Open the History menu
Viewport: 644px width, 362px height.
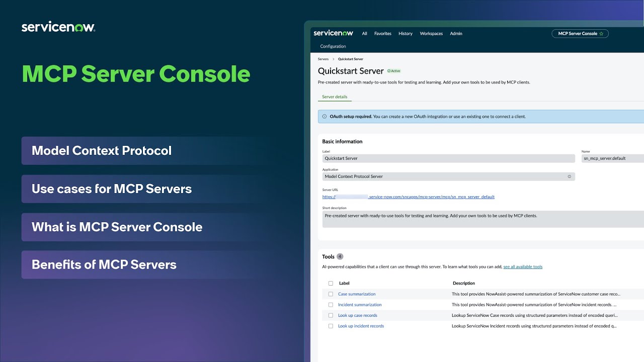tap(405, 33)
